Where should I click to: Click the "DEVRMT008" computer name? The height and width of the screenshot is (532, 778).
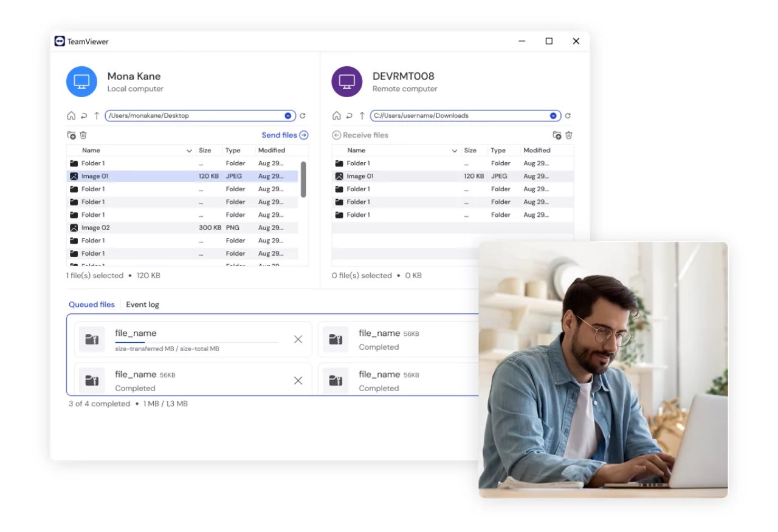pos(403,77)
